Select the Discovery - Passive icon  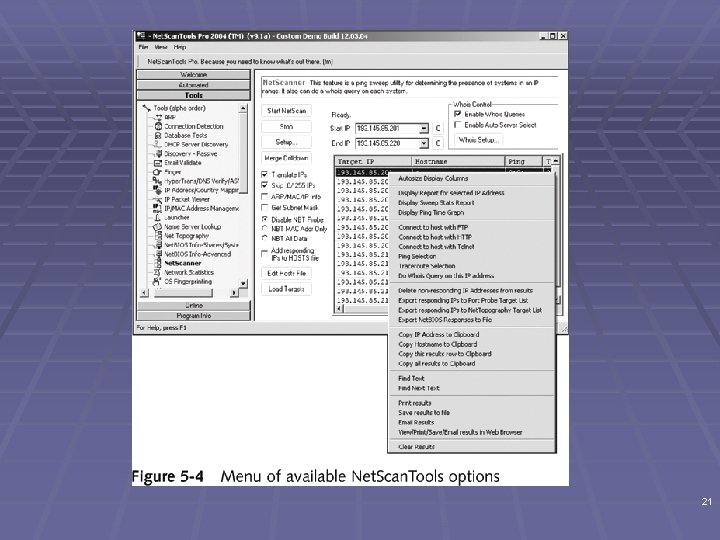158,154
